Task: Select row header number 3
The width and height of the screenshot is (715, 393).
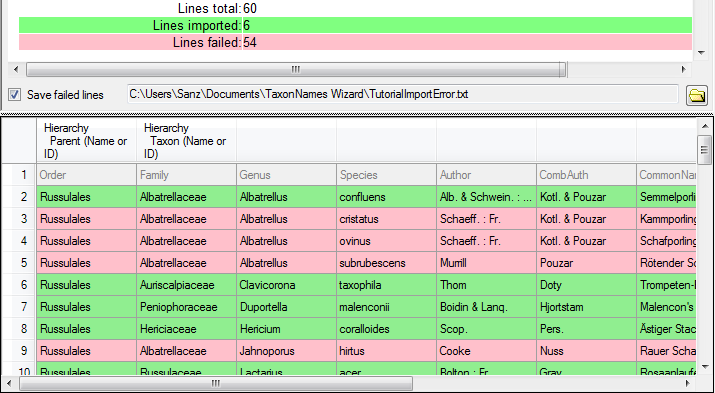Action: point(19,219)
